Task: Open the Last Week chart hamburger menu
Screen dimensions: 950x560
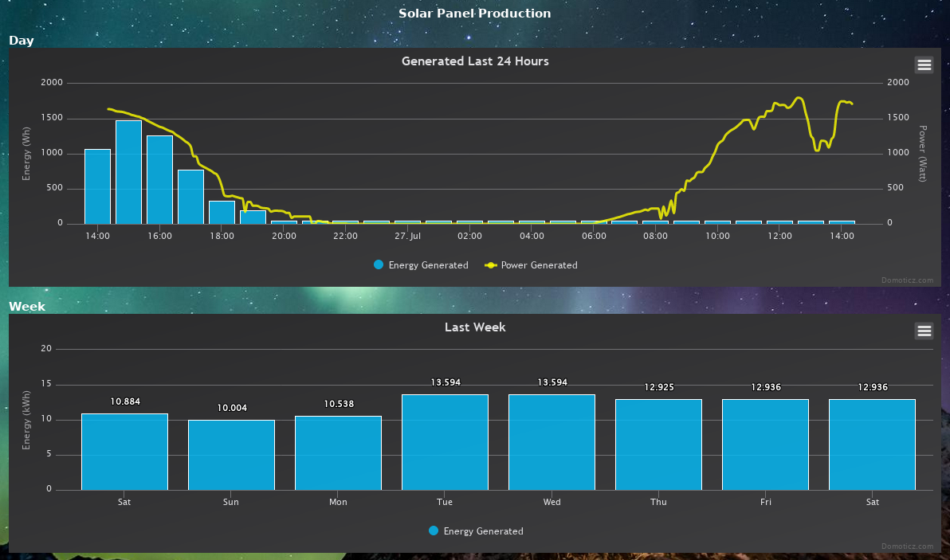Action: [x=924, y=331]
